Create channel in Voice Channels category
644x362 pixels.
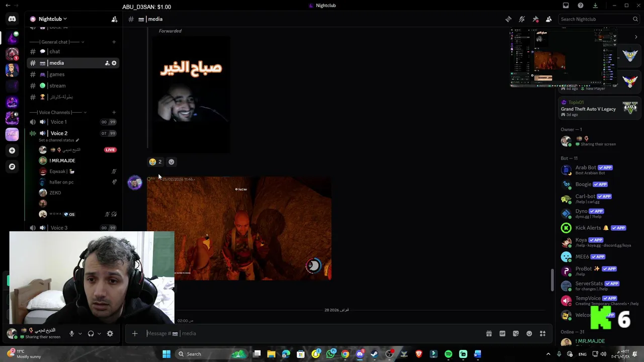click(x=114, y=112)
